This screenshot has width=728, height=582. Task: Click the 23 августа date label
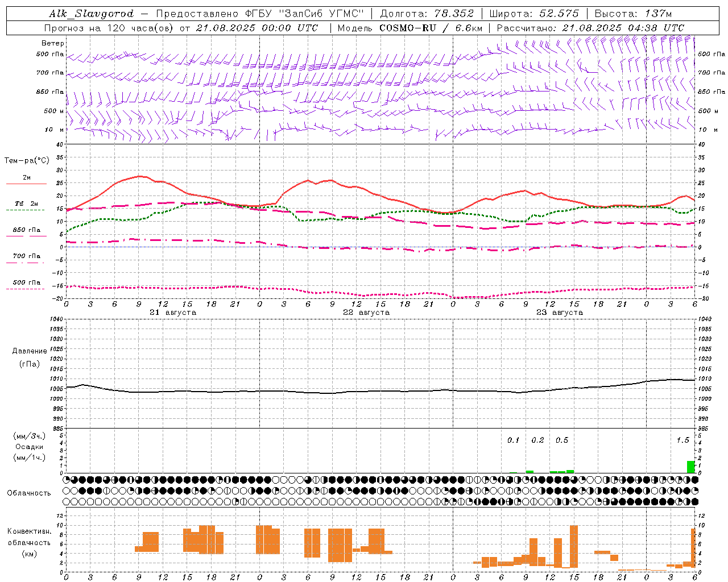coord(560,313)
